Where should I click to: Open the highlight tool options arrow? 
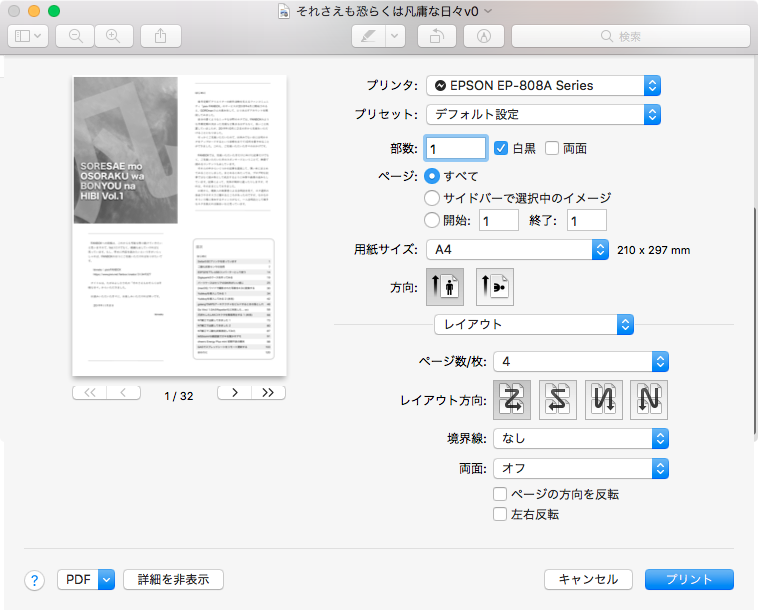click(x=395, y=36)
